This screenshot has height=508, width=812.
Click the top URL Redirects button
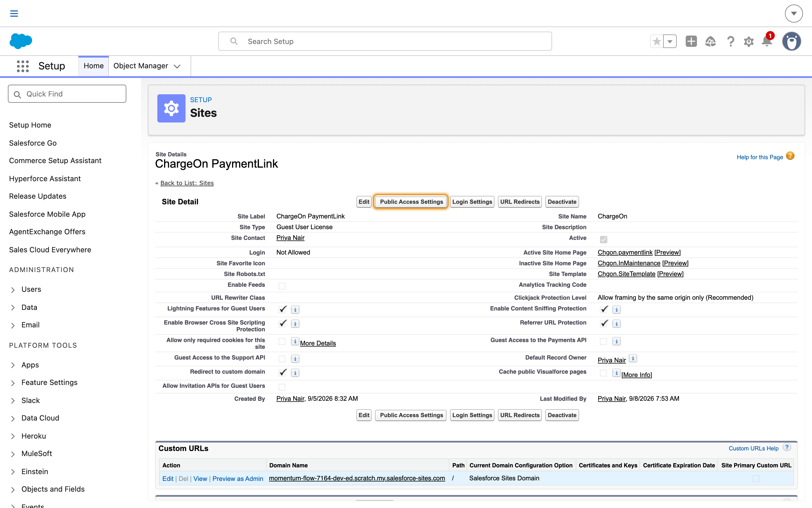point(520,202)
